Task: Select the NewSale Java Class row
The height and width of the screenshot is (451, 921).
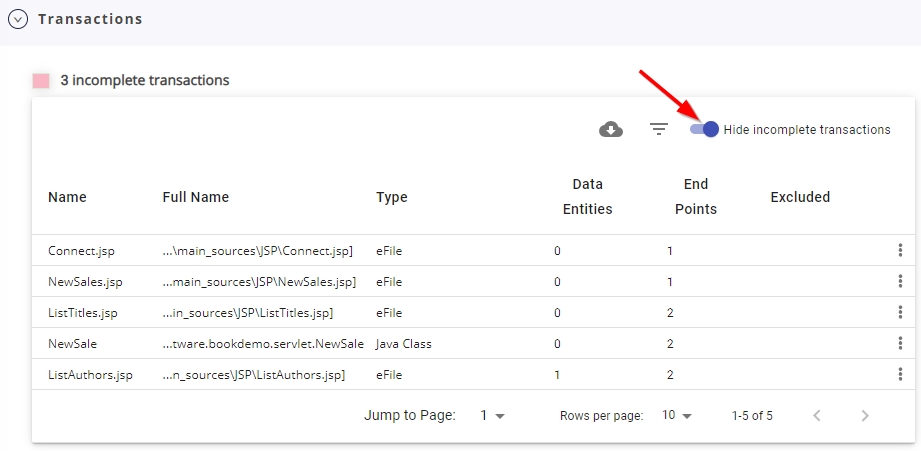Action: coord(473,344)
